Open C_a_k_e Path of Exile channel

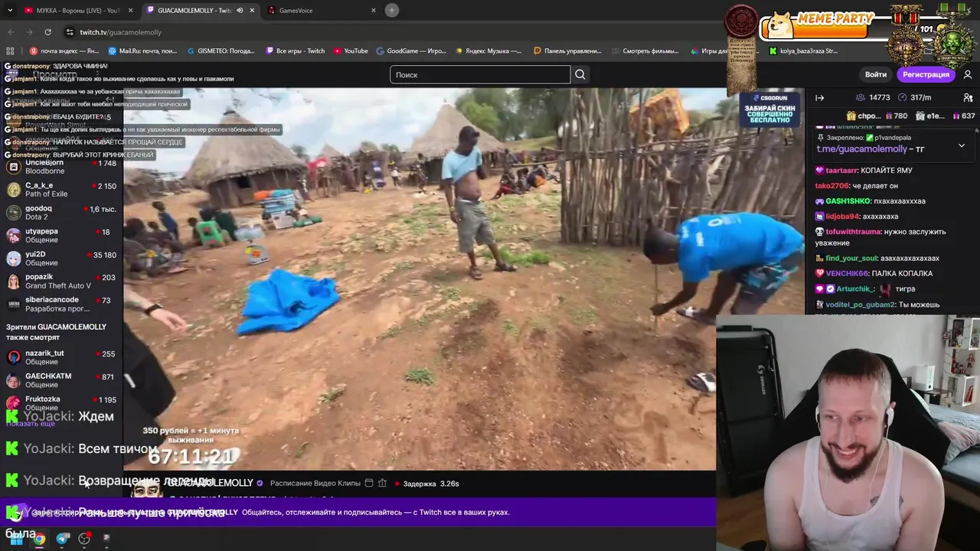tap(61, 190)
